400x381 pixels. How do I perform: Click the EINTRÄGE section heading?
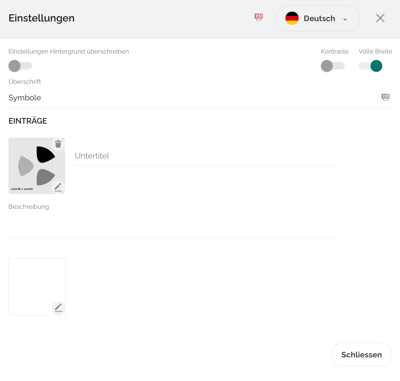pos(28,121)
